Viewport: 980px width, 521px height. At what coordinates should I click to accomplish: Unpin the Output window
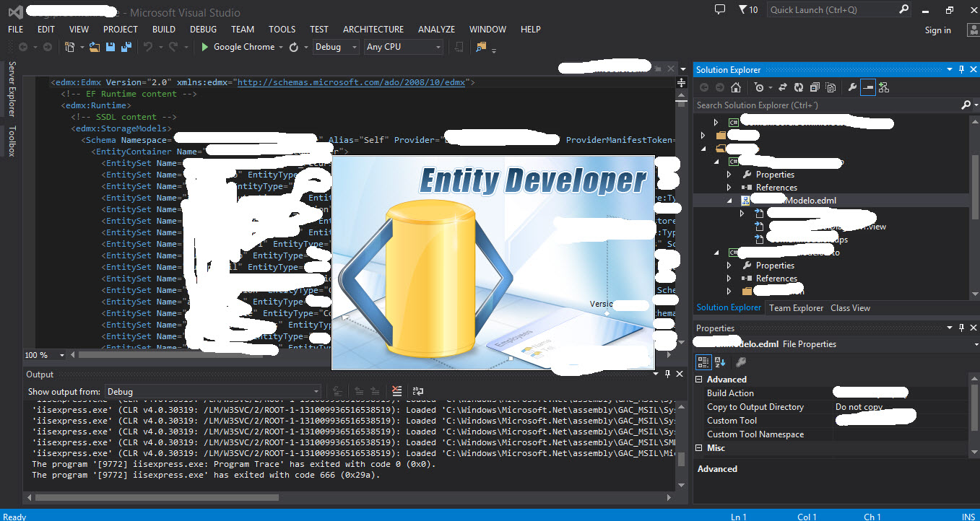point(668,374)
